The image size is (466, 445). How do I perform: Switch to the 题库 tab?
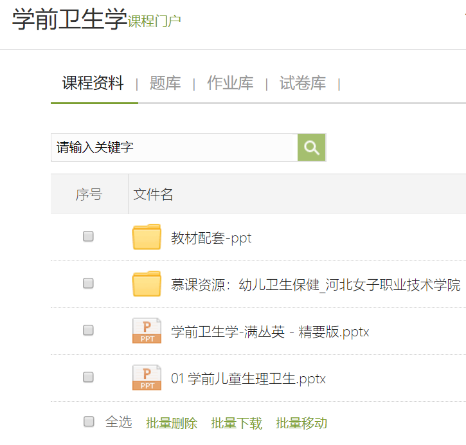pos(165,83)
